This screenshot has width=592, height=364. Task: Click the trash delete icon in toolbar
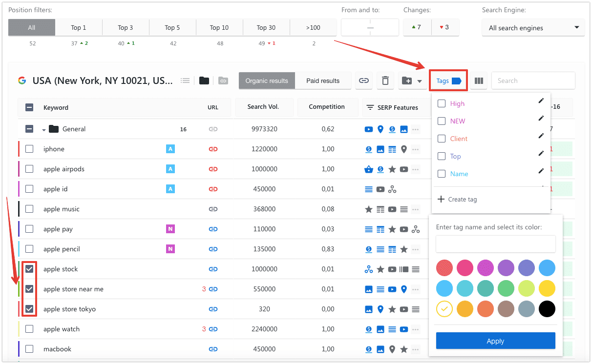coord(385,81)
